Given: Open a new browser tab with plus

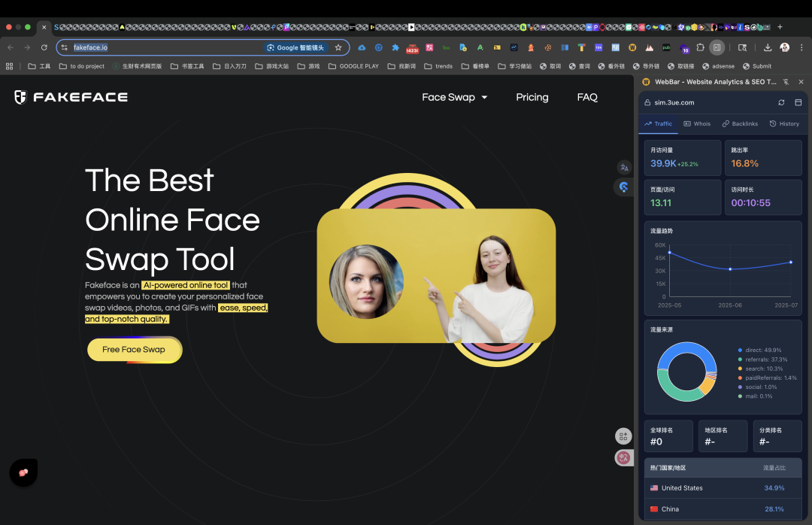Looking at the screenshot, I should tap(780, 27).
